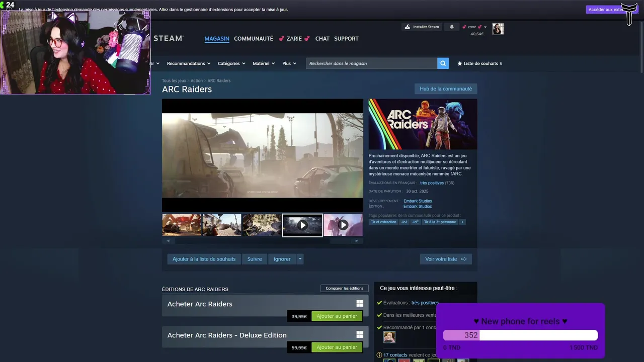Click the first Embark Studios developer link
Screen dimensions: 644x362
point(418,201)
